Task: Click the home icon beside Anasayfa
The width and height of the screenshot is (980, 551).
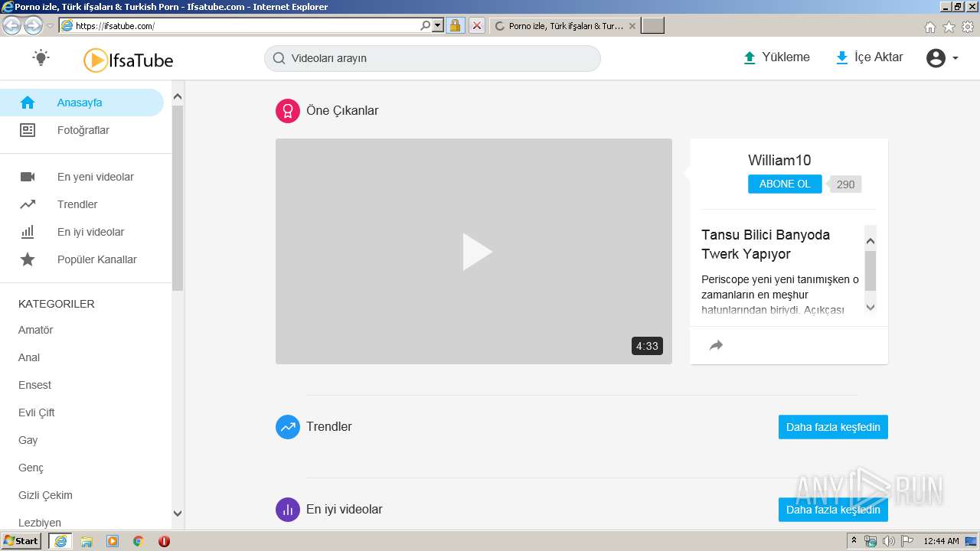Action: coord(28,103)
